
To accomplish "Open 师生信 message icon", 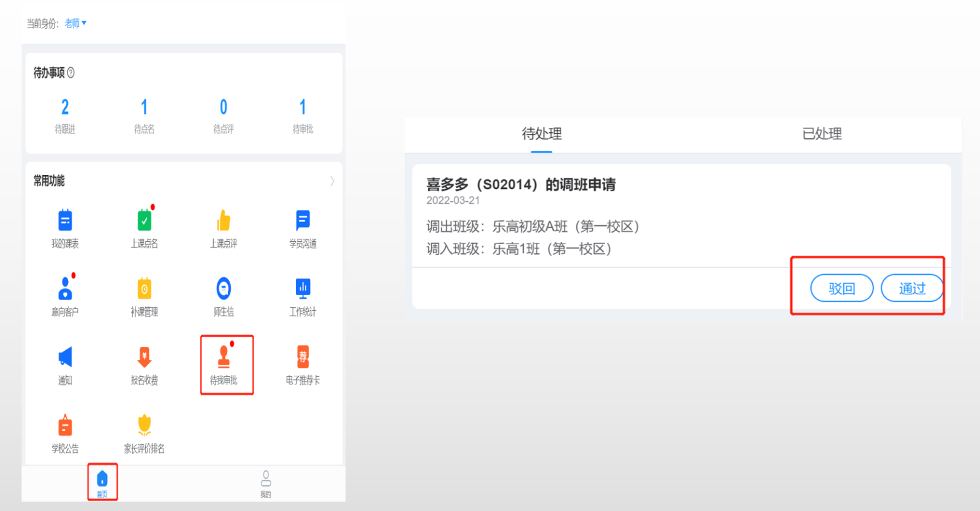I will coord(224,288).
